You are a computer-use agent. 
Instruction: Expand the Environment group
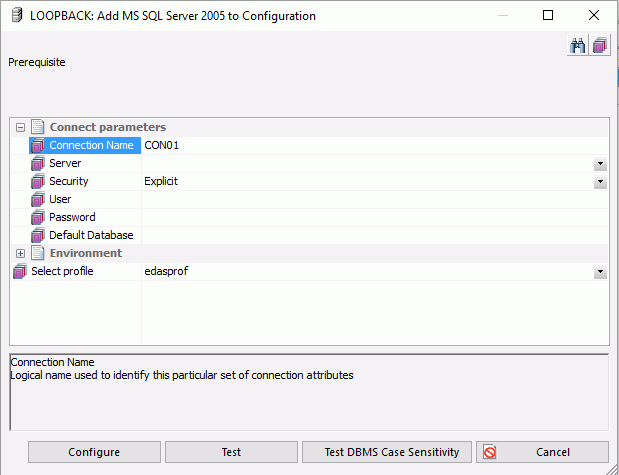[21, 253]
